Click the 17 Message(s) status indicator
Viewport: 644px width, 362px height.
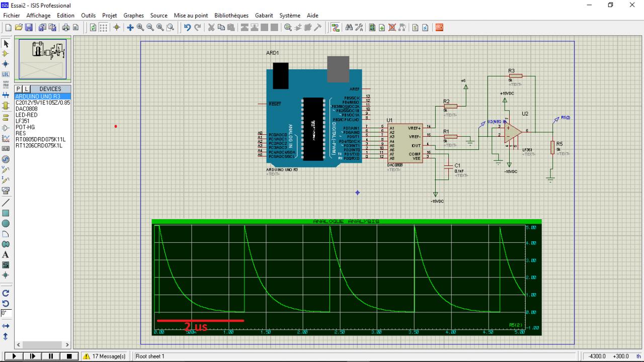104,356
